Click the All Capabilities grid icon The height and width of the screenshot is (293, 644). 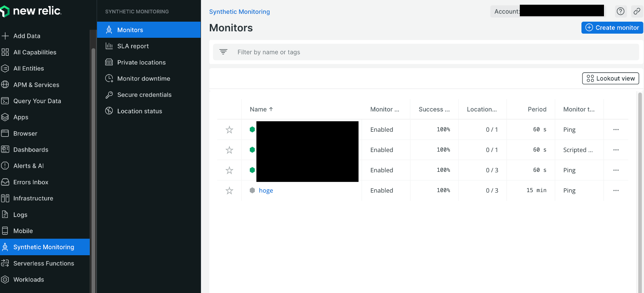(x=5, y=52)
